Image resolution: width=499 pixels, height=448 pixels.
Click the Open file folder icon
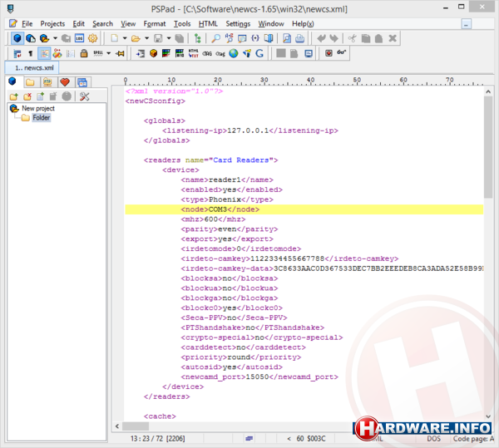pyautogui.click(x=136, y=38)
